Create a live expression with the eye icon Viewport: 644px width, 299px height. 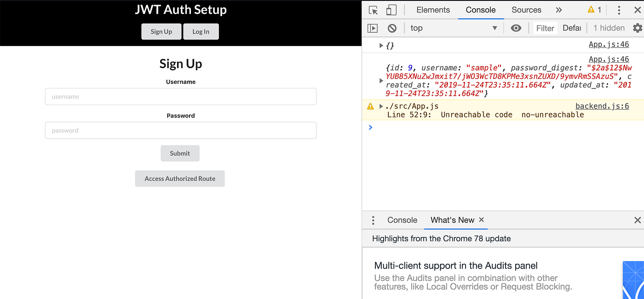(516, 28)
